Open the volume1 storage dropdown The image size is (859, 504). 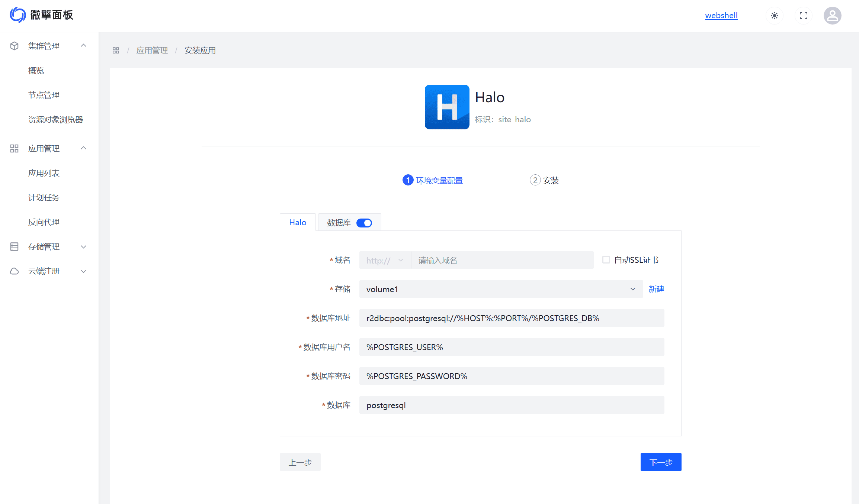[x=501, y=289]
